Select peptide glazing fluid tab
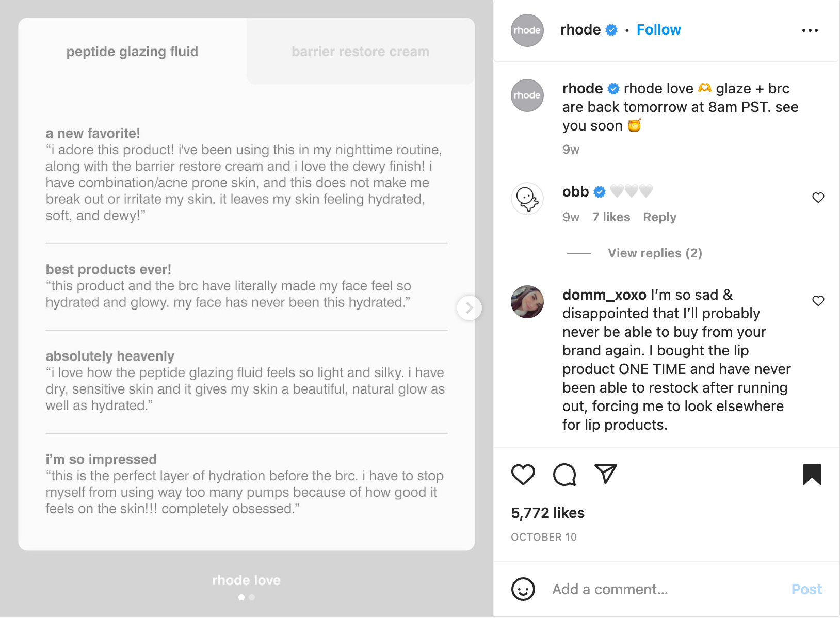The height and width of the screenshot is (618, 840). click(132, 52)
